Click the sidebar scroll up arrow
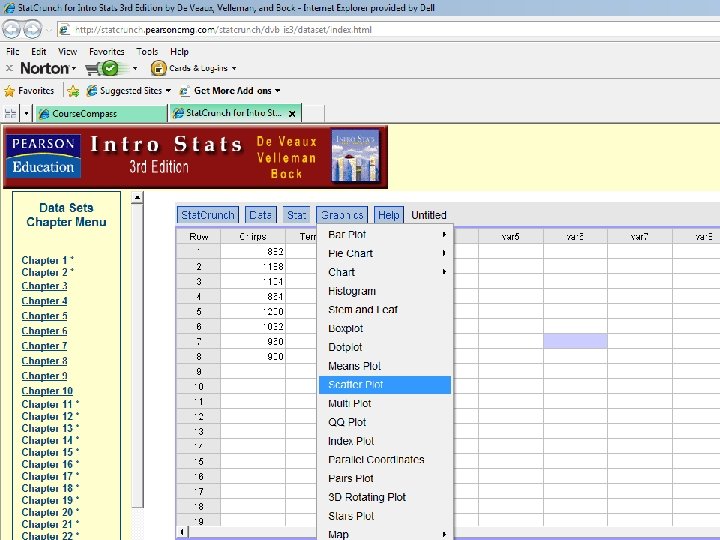 [137, 198]
